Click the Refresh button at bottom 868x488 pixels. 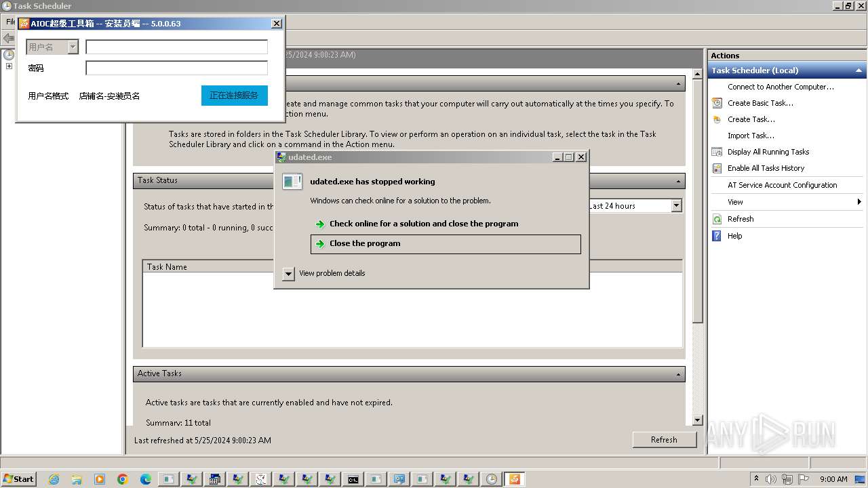click(664, 440)
